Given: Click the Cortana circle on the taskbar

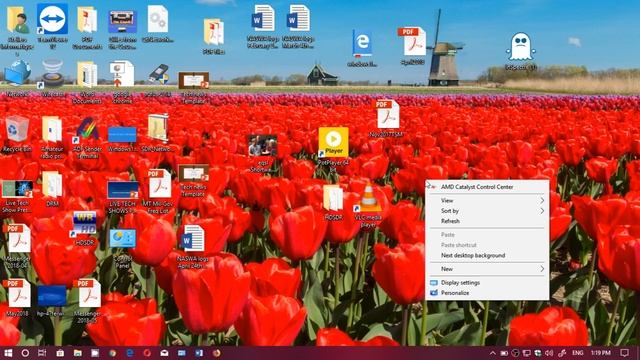Looking at the screenshot, I should 25,353.
